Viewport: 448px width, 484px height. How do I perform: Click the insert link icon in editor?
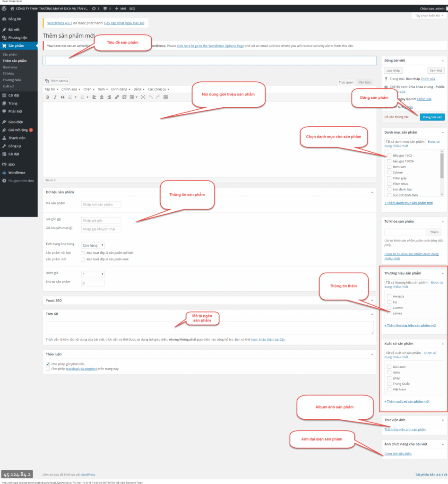(x=117, y=97)
